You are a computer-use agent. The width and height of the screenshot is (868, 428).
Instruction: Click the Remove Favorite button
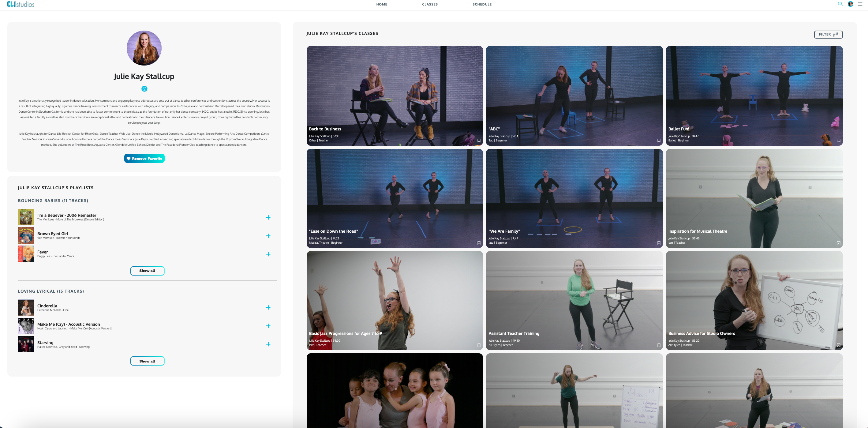(x=144, y=158)
